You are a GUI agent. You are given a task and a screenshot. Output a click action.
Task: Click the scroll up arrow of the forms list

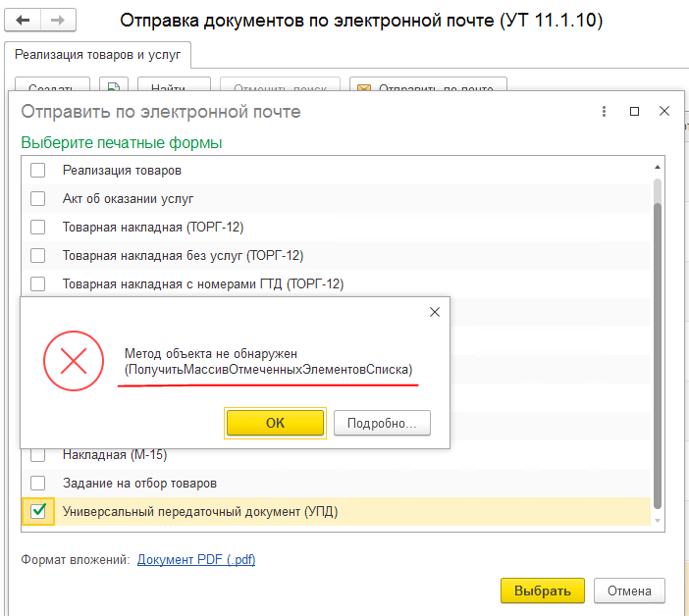click(658, 168)
